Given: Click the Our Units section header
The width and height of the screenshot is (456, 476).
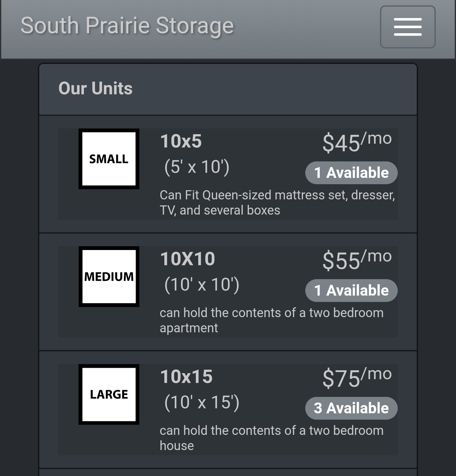Looking at the screenshot, I should (95, 88).
